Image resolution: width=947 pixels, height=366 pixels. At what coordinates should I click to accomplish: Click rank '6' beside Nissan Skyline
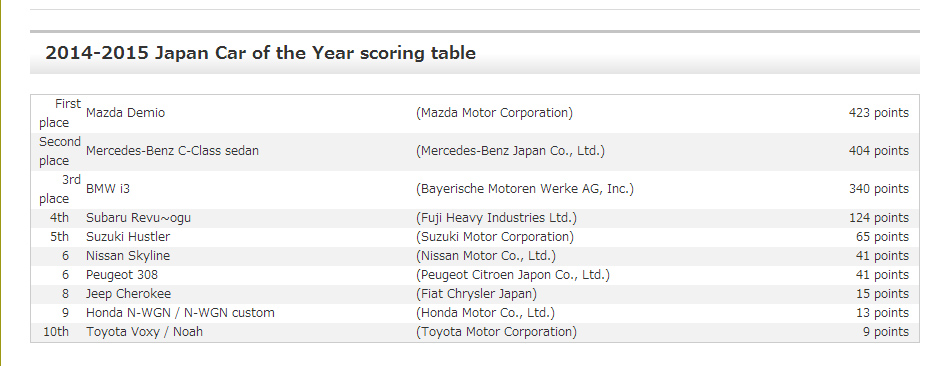(65, 256)
